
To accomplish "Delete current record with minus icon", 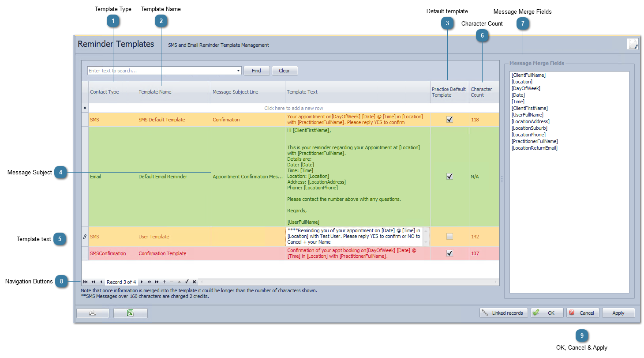I will tap(172, 282).
